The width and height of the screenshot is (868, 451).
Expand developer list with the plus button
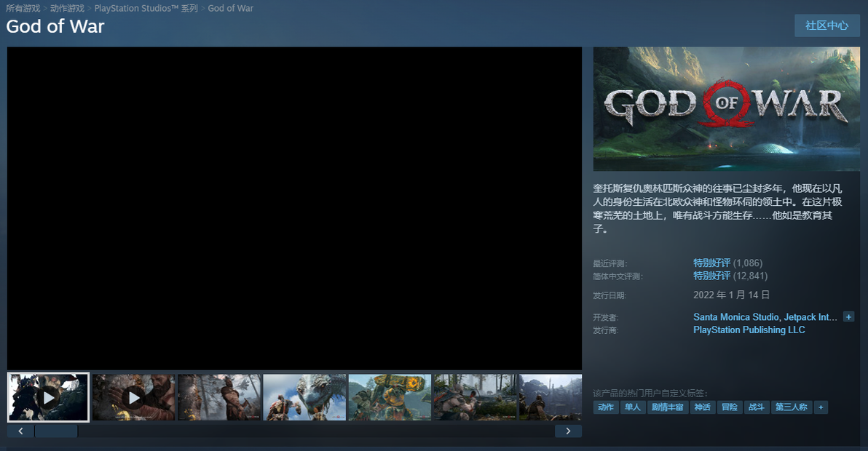[848, 316]
